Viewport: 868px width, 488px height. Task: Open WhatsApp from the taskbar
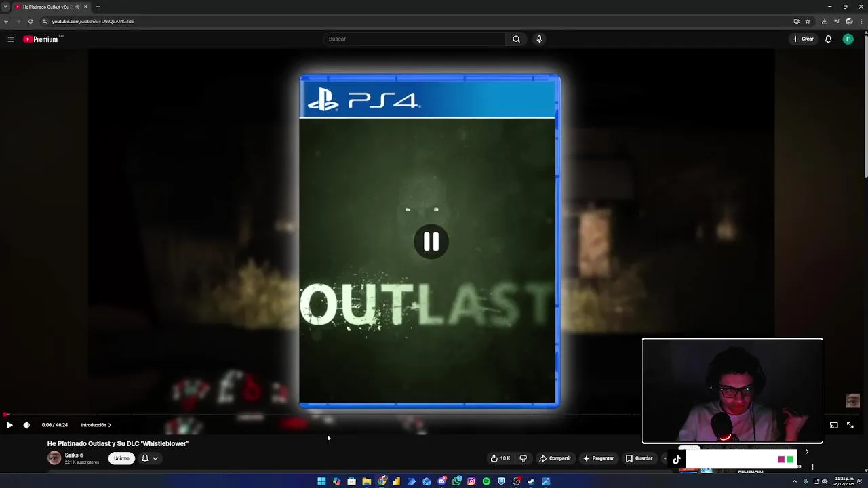[x=456, y=481]
